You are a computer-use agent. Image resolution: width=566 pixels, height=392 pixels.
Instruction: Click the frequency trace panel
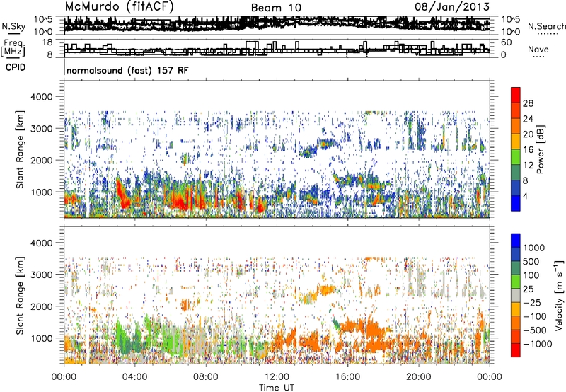(x=277, y=49)
